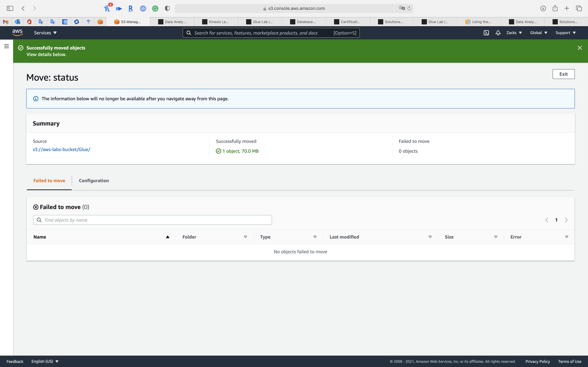Click the AWS logo home icon
This screenshot has height=367, width=588.
click(x=18, y=33)
